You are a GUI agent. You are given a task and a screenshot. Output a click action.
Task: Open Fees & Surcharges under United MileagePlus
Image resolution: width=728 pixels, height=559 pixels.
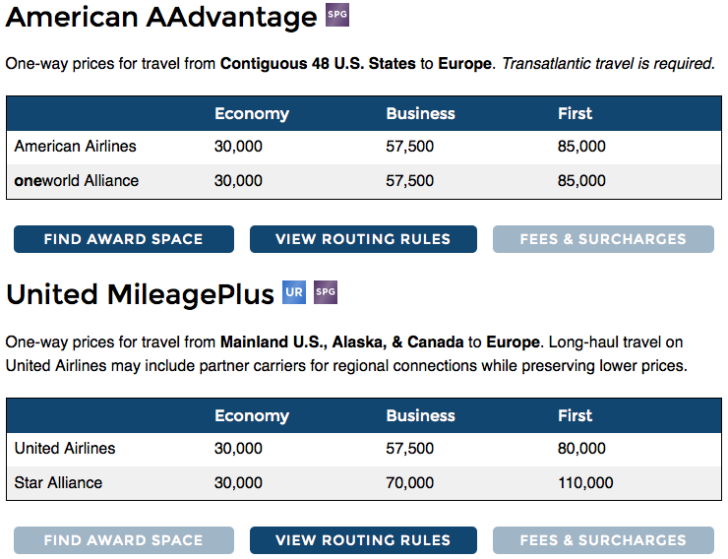pyautogui.click(x=603, y=540)
